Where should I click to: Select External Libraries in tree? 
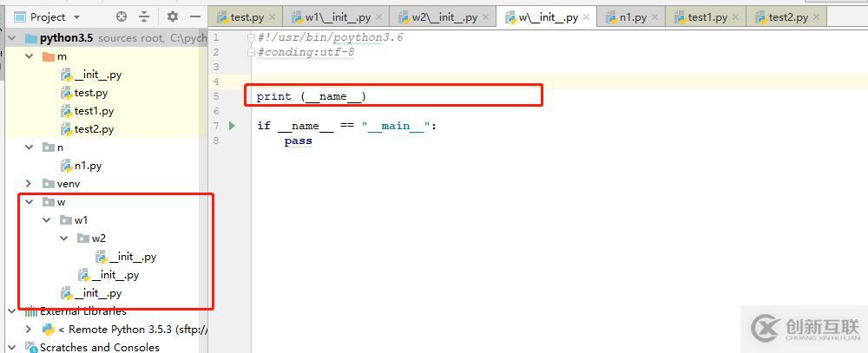(x=83, y=311)
